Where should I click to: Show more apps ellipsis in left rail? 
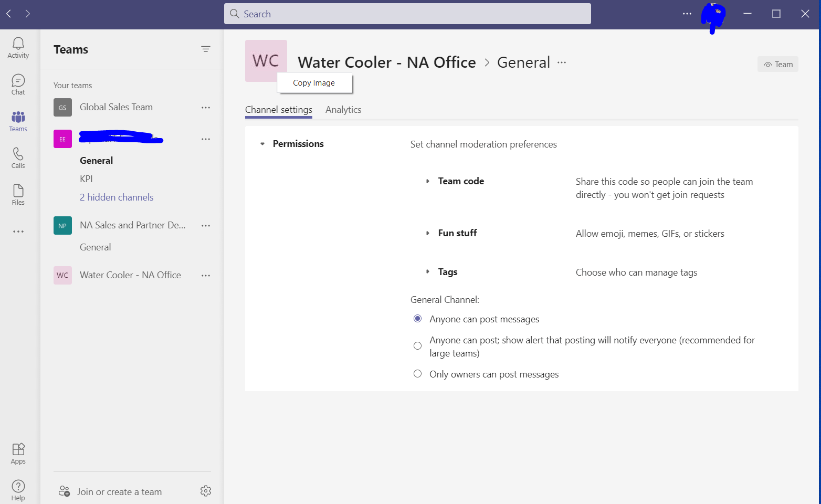[18, 232]
